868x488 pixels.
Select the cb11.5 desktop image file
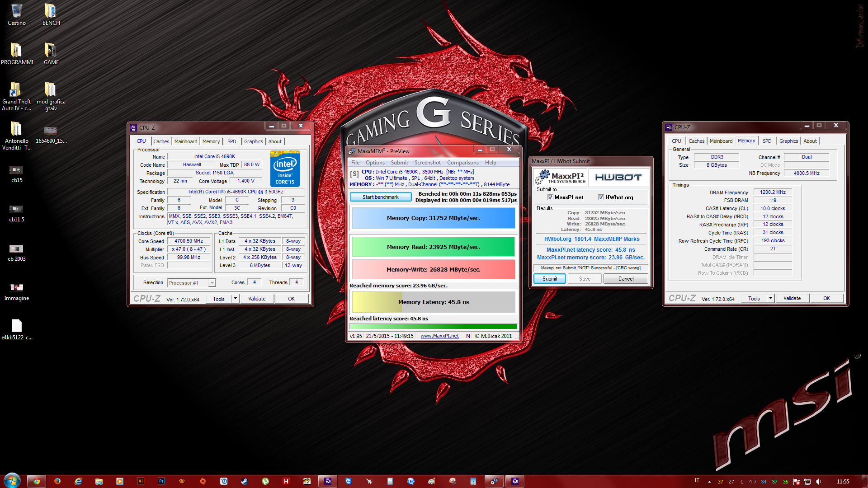(x=17, y=213)
